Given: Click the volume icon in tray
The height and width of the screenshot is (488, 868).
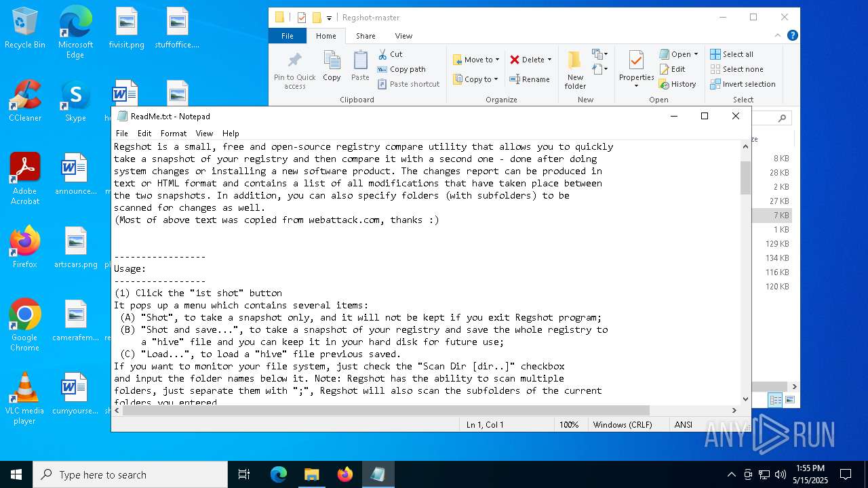Looking at the screenshot, I should click(781, 474).
